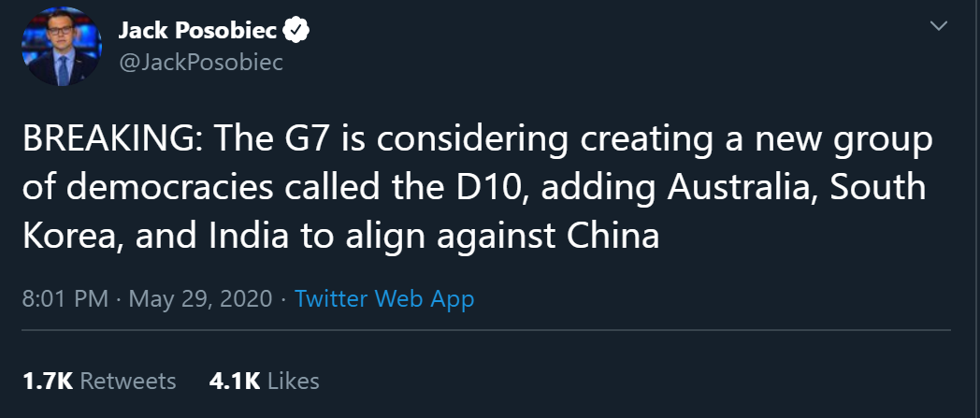Viewport: 980px width, 418px height.
Task: Open the Twitter Web App source link
Action: pyautogui.click(x=383, y=299)
